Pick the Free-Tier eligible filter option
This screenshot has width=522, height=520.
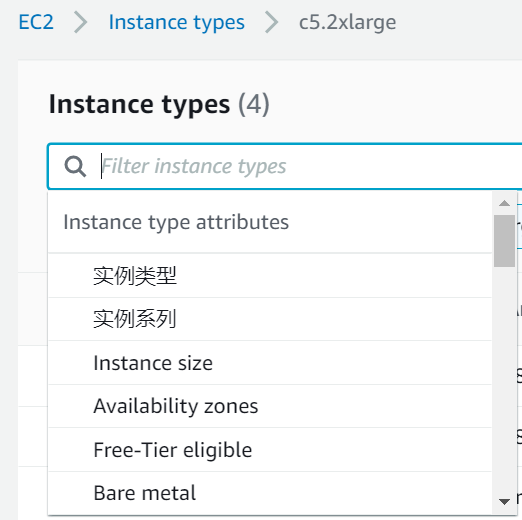(270, 450)
